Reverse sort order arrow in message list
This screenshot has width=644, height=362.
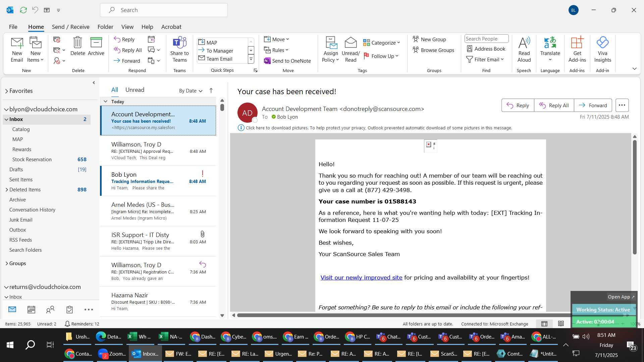pos(211,90)
